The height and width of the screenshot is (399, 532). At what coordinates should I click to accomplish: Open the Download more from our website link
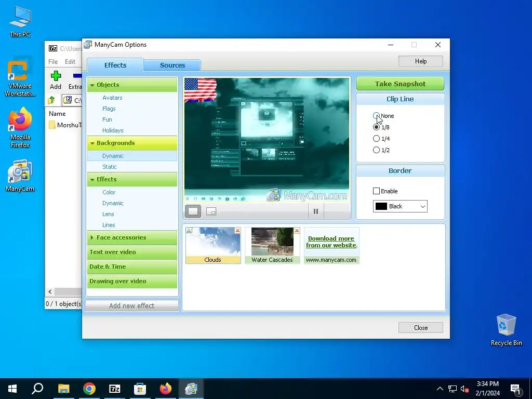coord(331,242)
